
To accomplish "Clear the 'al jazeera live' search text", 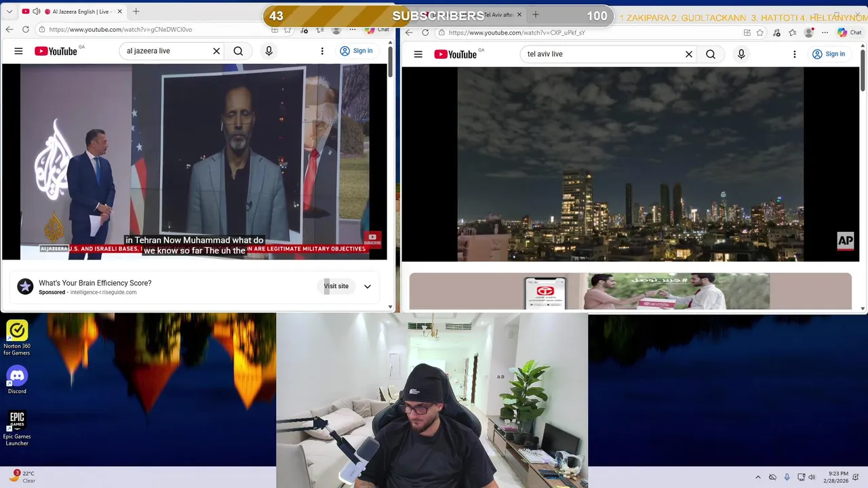I will click(216, 51).
